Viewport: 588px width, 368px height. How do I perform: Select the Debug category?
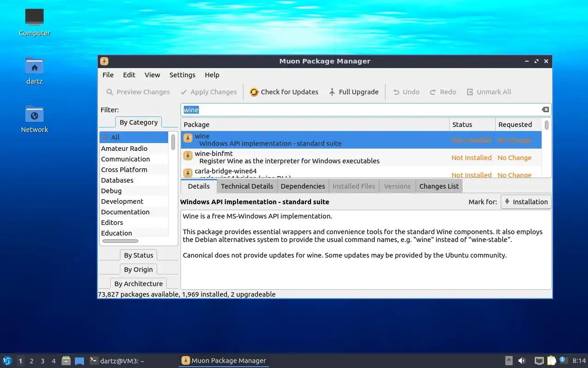click(134, 191)
